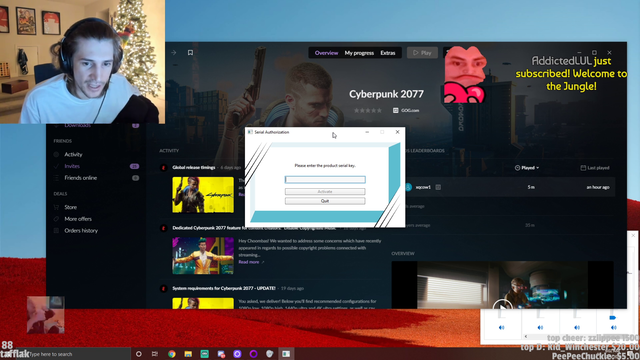Open Friends online in sidebar
The image size is (640, 360).
click(x=80, y=178)
